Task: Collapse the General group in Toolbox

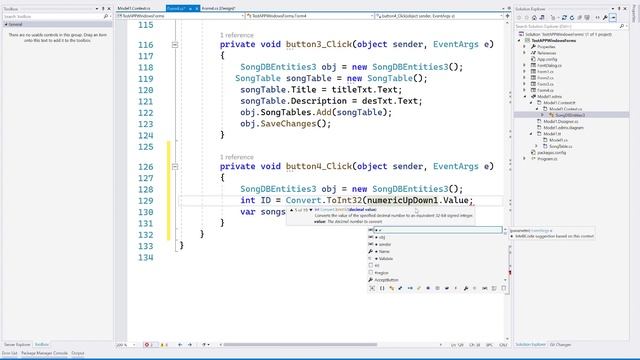Action: click(6, 24)
